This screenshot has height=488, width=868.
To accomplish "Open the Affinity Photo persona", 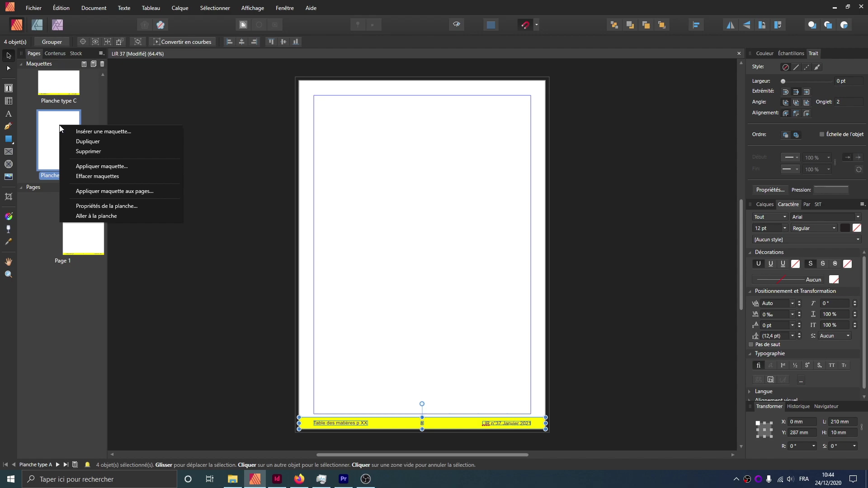I will click(57, 25).
